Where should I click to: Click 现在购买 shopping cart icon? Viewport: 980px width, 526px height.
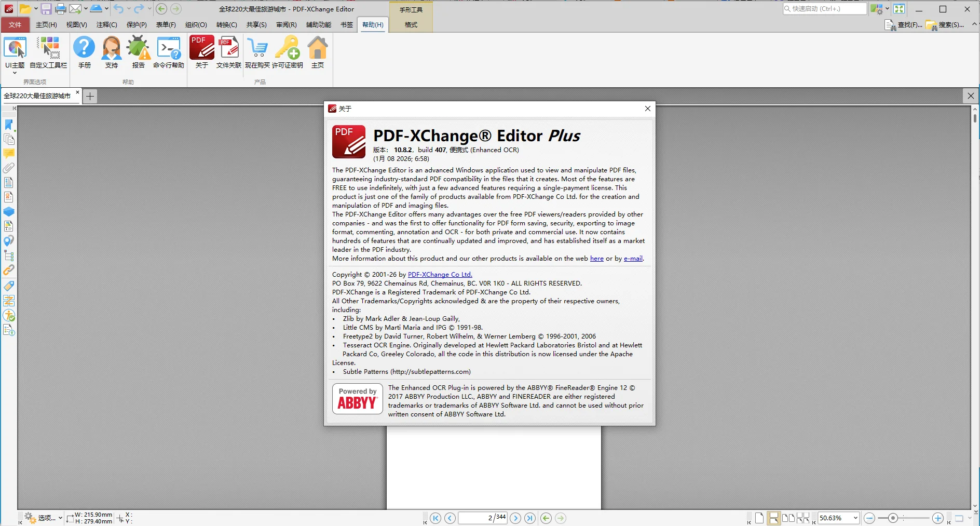[x=257, y=49]
